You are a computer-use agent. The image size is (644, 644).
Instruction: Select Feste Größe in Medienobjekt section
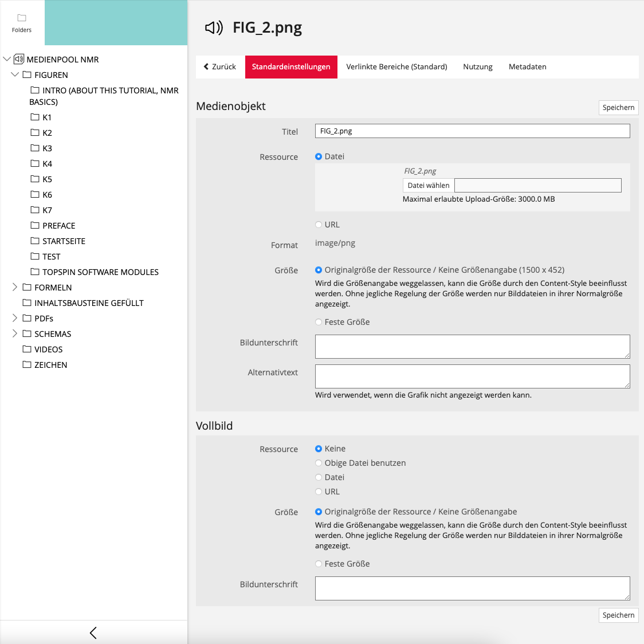pos(319,322)
